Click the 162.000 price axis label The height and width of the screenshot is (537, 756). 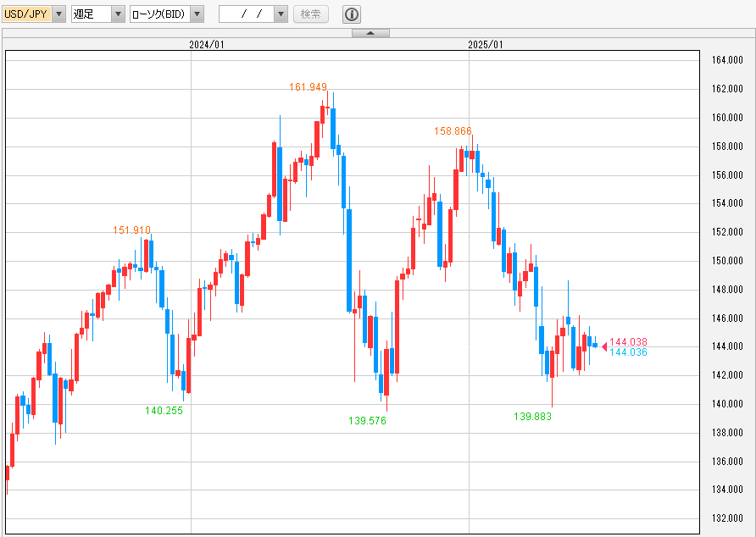click(727, 88)
